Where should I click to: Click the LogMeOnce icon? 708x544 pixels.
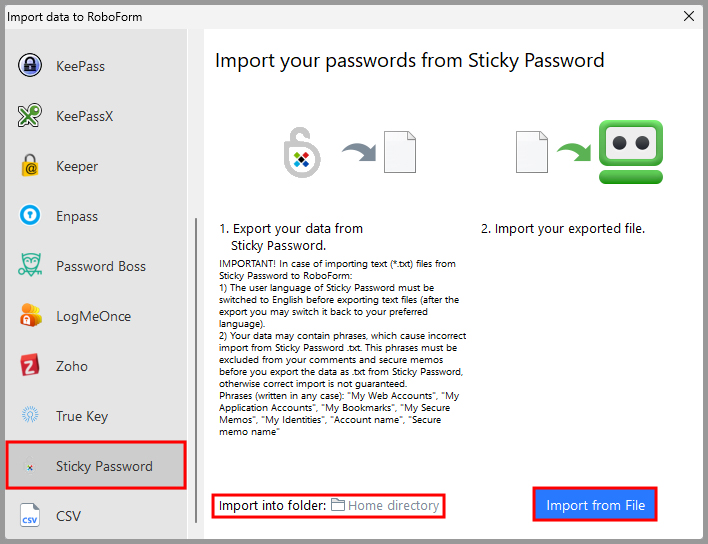point(30,316)
